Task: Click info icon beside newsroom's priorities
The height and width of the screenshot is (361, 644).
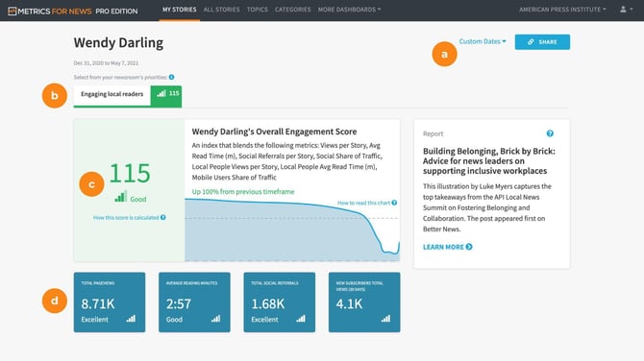Action: [172, 77]
